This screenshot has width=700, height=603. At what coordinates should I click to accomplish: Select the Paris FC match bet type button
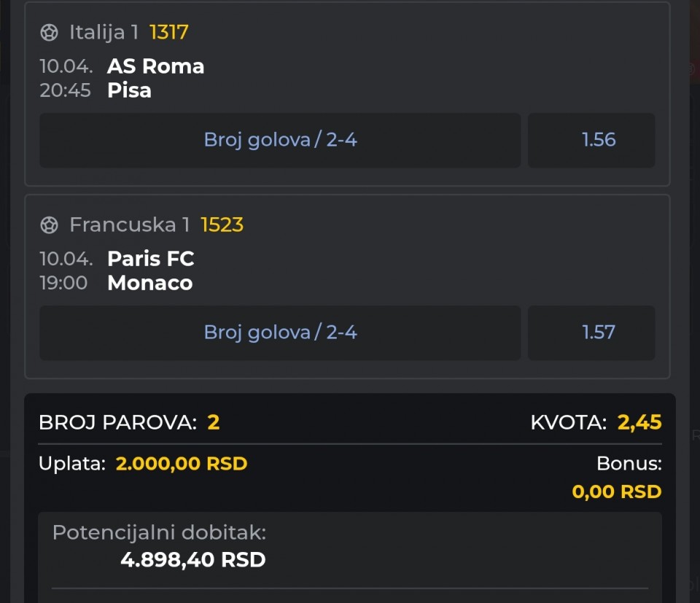click(x=280, y=332)
